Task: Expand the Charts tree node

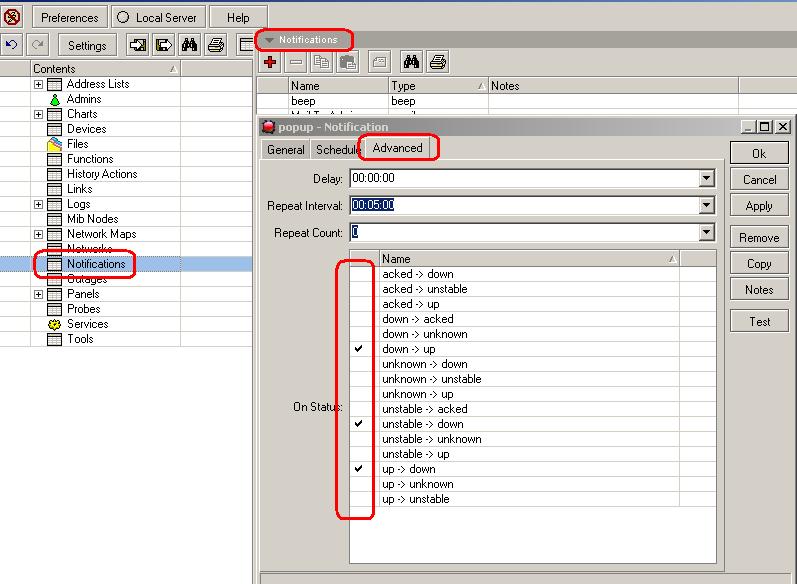Action: pyautogui.click(x=38, y=114)
